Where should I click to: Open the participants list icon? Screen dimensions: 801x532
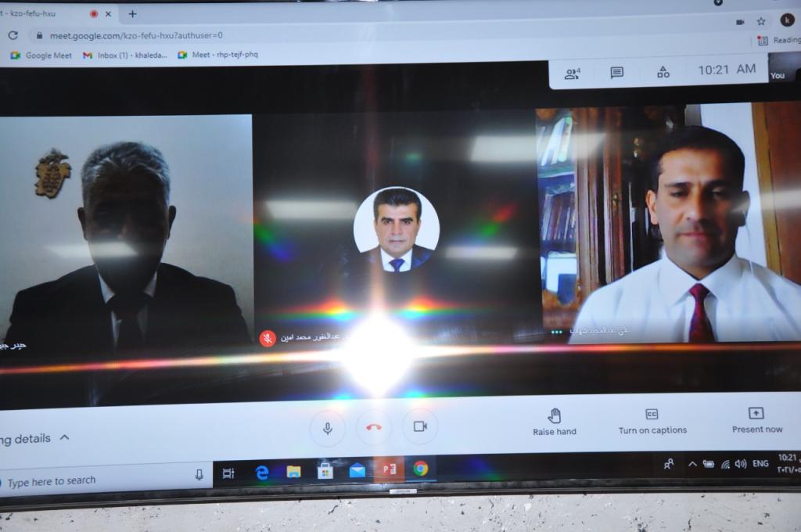coord(573,73)
